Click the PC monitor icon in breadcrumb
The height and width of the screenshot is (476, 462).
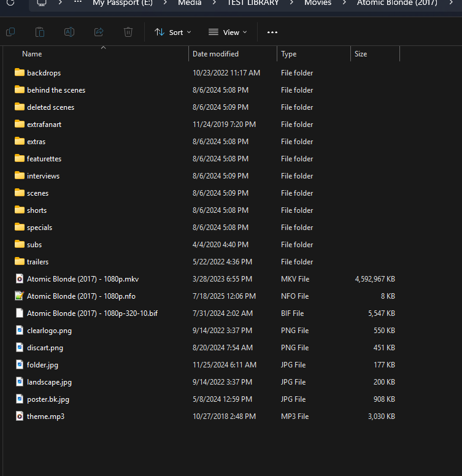point(42,3)
